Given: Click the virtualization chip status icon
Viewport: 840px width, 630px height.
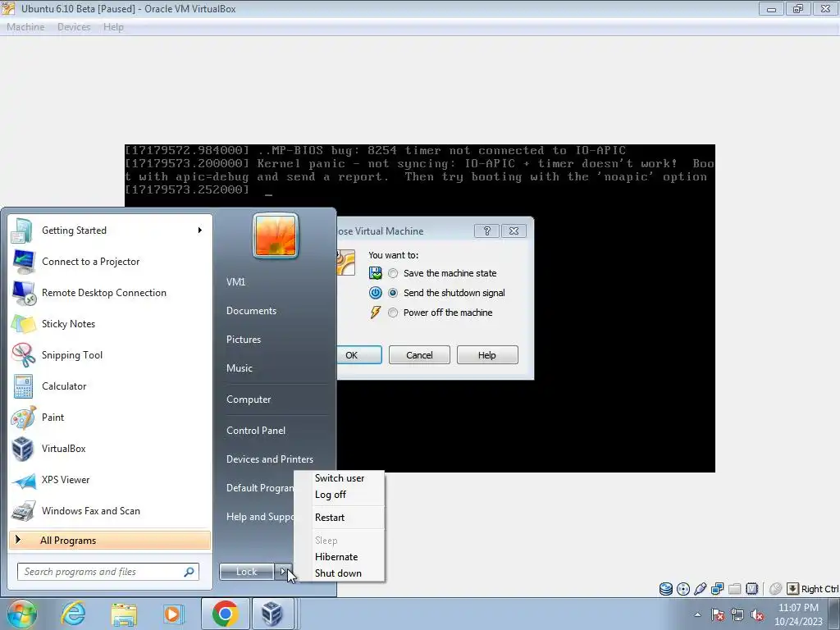Looking at the screenshot, I should pyautogui.click(x=751, y=589).
